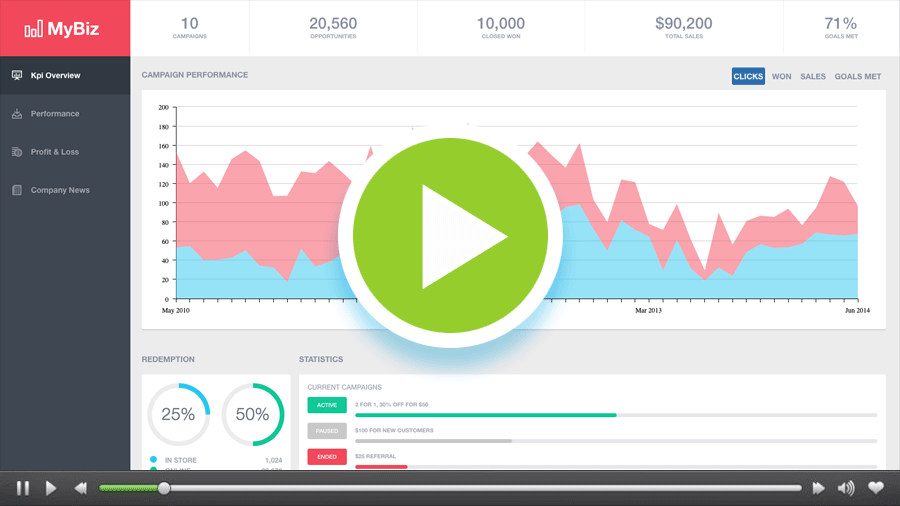Click the large green play button
Screen dimensions: 900x506
[x=450, y=237]
